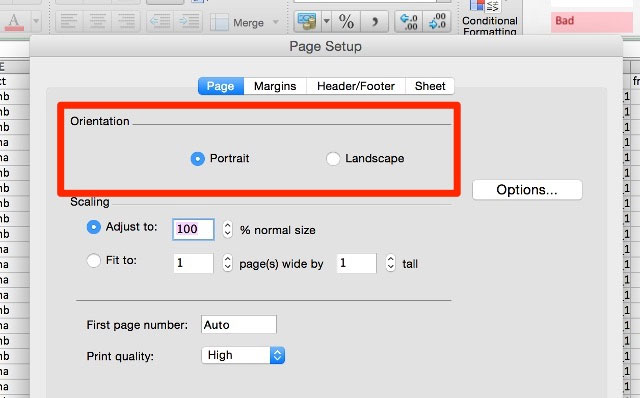
Task: Click the Adjust to percent stepper
Action: [x=228, y=229]
